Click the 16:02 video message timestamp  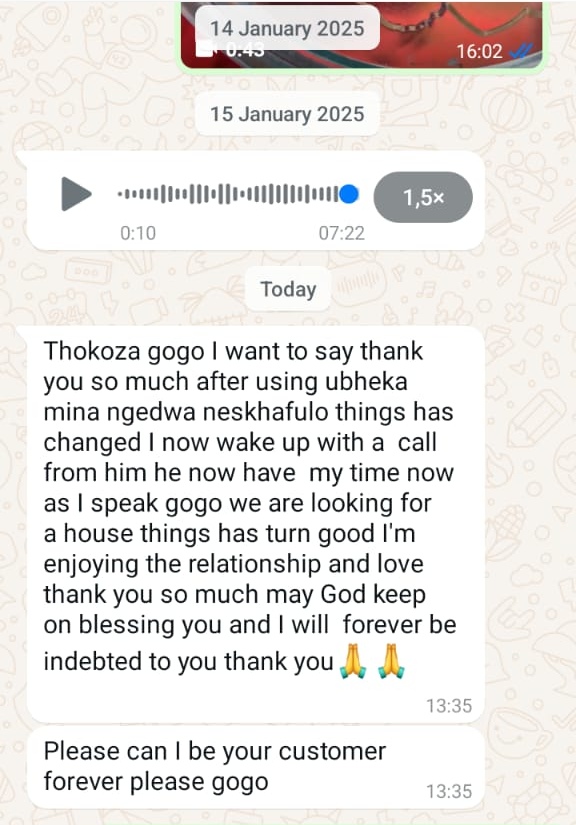click(480, 51)
